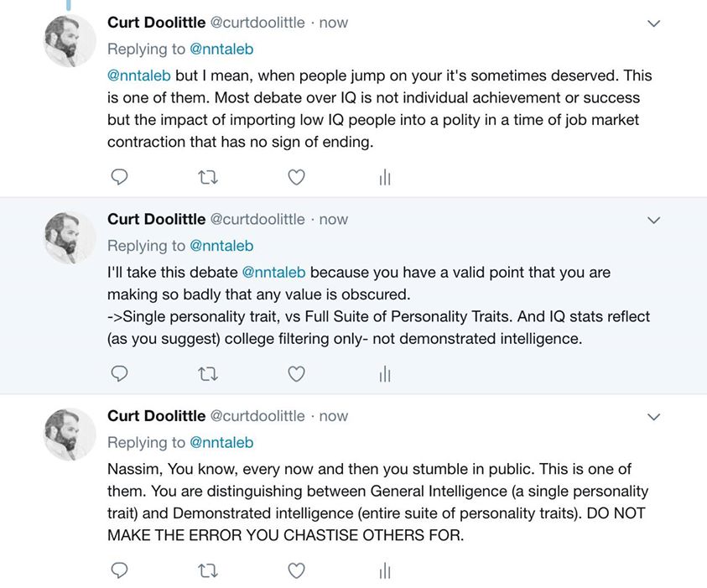Retweet the 'I'll take this debate' tweet
The image size is (707, 588).
(207, 374)
